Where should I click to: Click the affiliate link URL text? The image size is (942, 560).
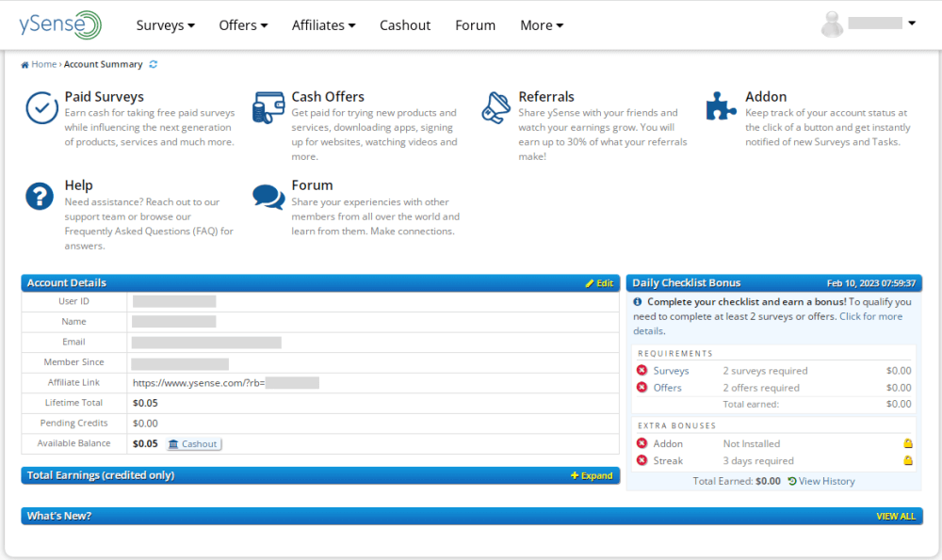pos(198,383)
